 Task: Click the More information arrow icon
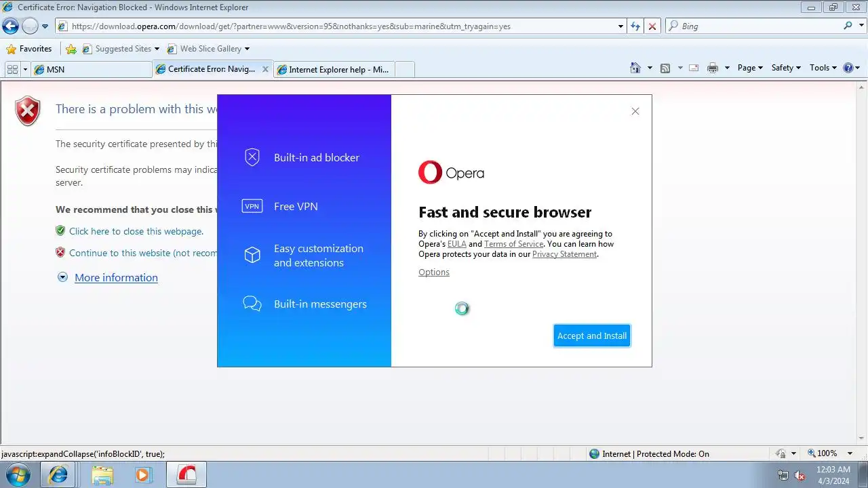(62, 277)
